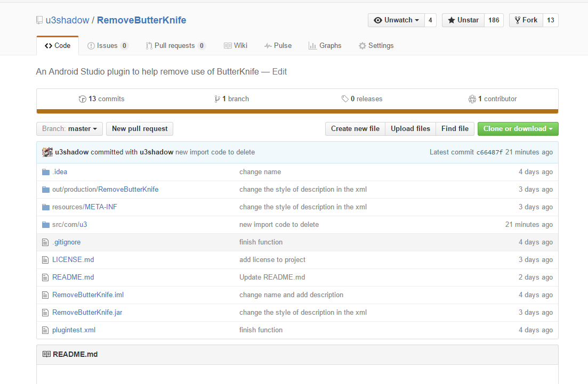
Task: Click the file icon beside README.md
Action: point(45,277)
